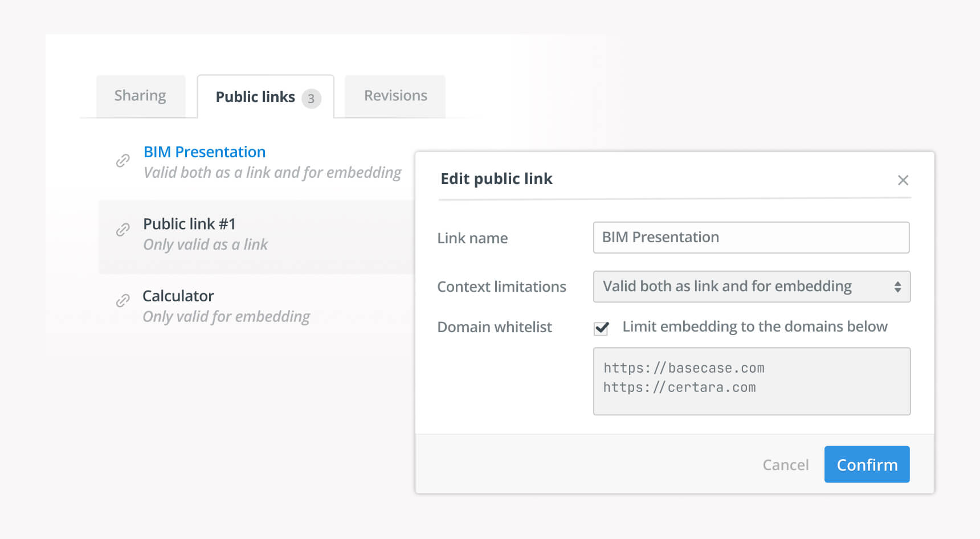Select the Public links tab
This screenshot has width=980, height=539.
[255, 97]
